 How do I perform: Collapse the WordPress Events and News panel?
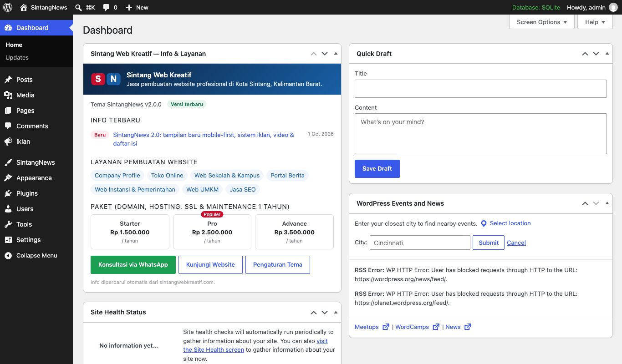[607, 203]
